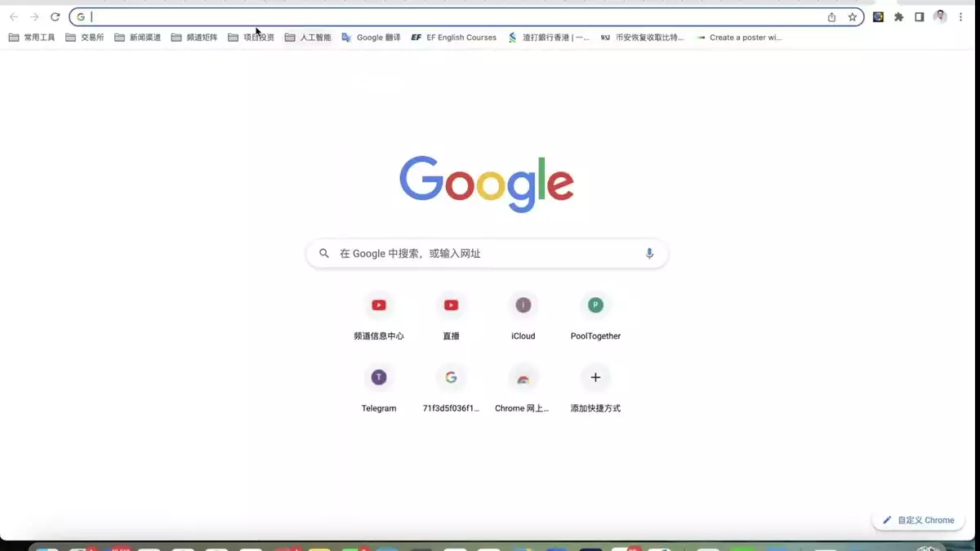This screenshot has height=551, width=980.
Task: Toggle the Chrome side panel
Action: click(920, 17)
